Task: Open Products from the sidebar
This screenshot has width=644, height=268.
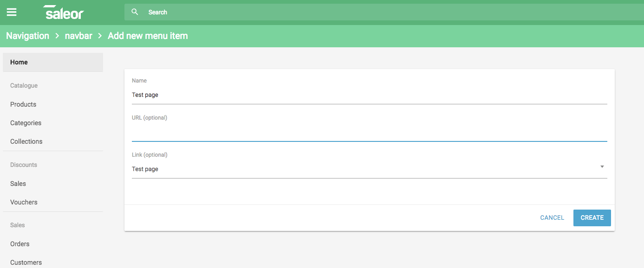Action: click(x=23, y=104)
